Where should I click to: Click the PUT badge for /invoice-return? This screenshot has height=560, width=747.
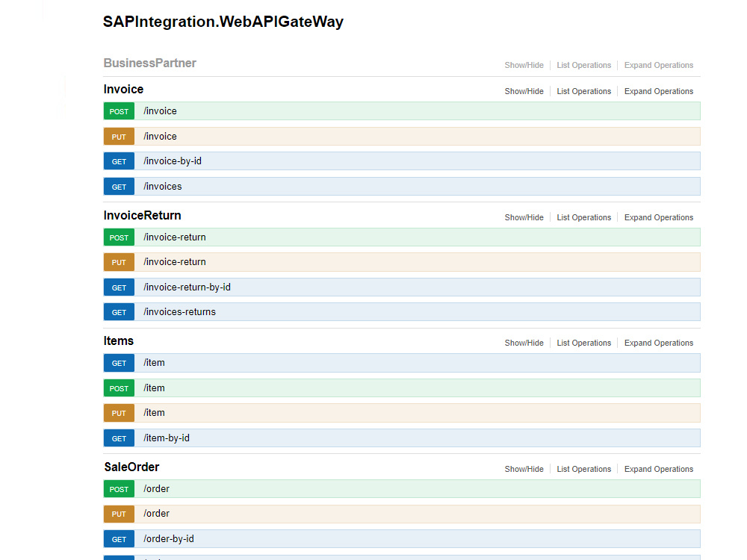pos(119,262)
